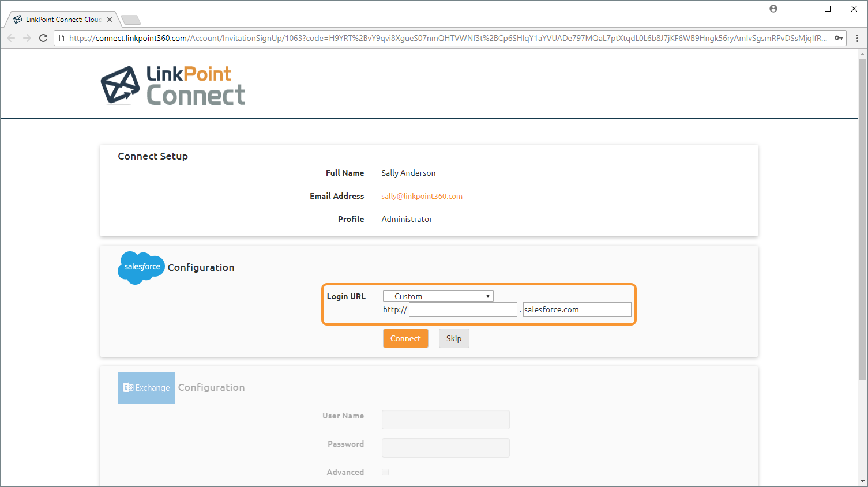This screenshot has width=868, height=487.
Task: Click the 'Administrator' profile value
Action: point(407,219)
